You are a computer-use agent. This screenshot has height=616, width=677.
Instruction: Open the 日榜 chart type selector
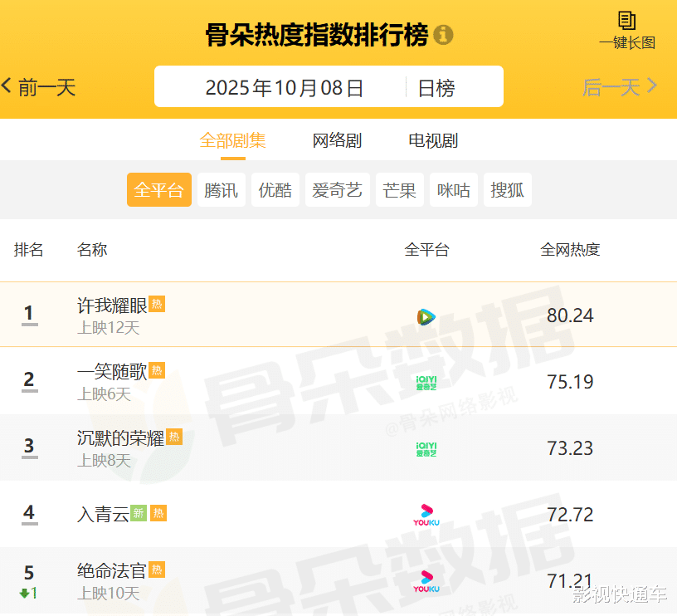tap(436, 88)
